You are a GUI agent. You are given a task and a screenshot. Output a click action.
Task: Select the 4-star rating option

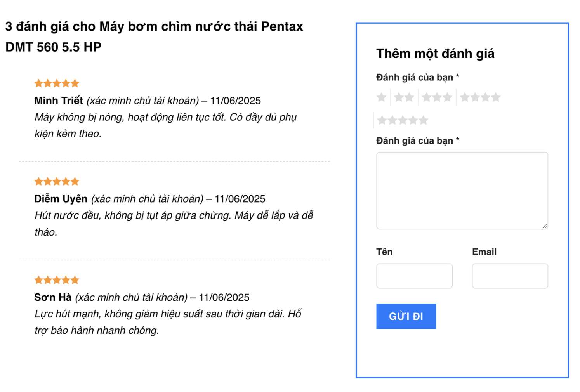pyautogui.click(x=480, y=97)
